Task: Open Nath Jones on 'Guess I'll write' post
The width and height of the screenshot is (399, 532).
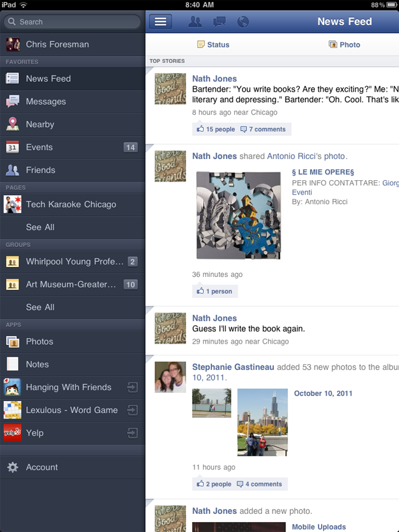Action: [214, 318]
